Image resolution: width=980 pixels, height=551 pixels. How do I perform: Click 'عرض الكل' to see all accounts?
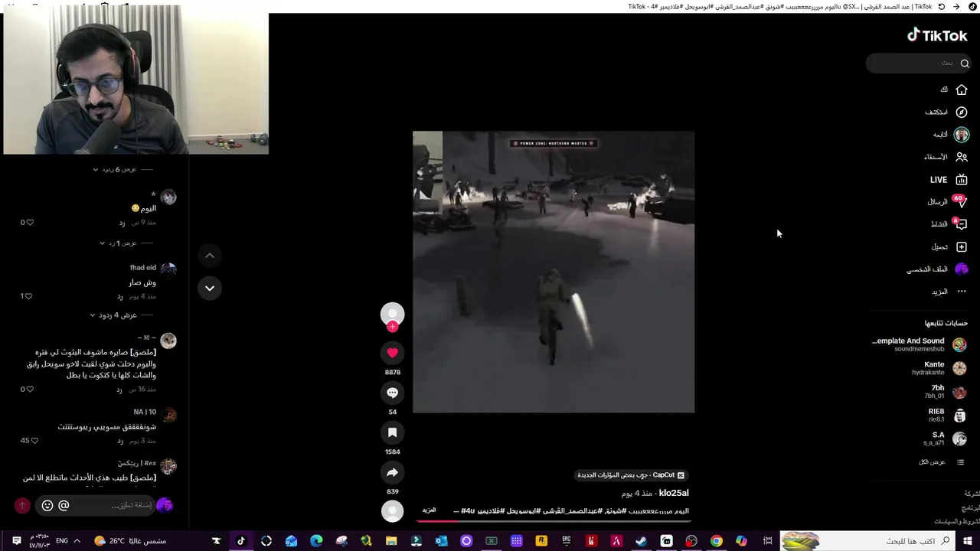tap(942, 462)
